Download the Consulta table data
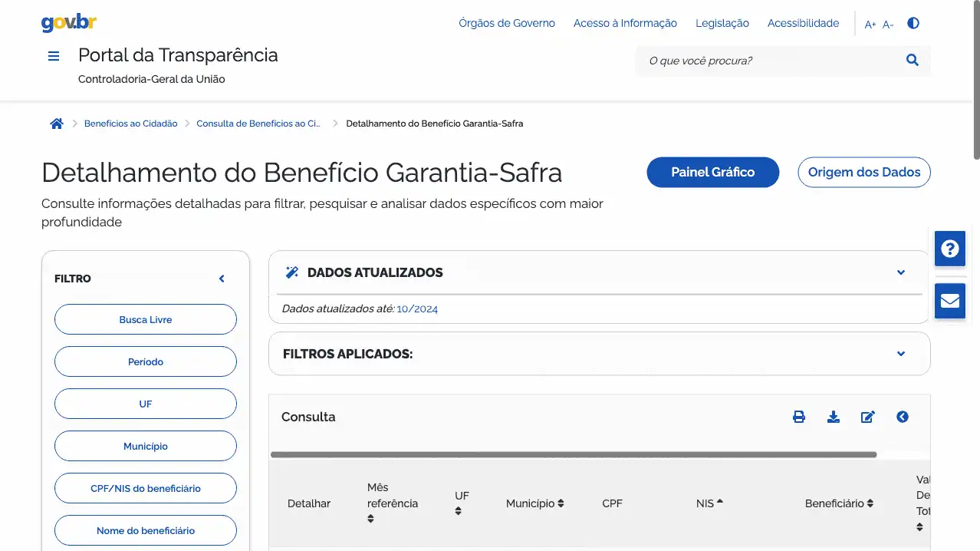Viewport: 980px width, 551px height. 834,417
